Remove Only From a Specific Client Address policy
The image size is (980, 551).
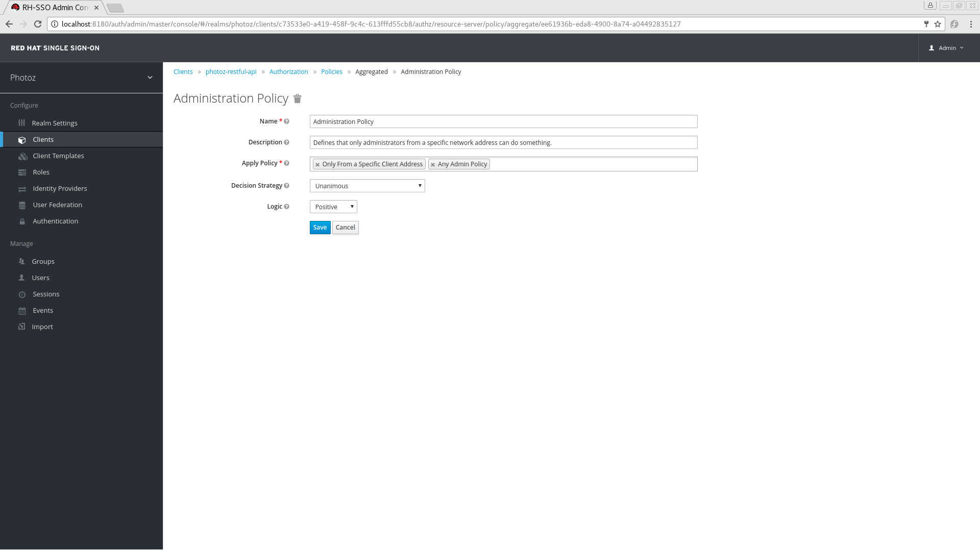(317, 164)
